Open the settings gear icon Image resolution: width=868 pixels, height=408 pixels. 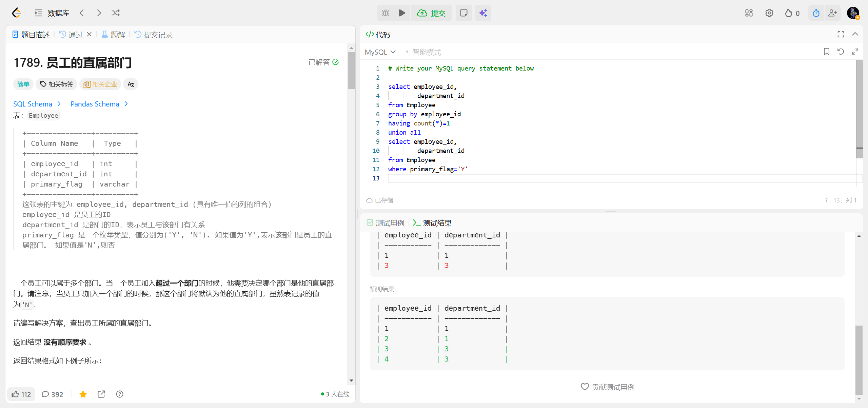[769, 13]
